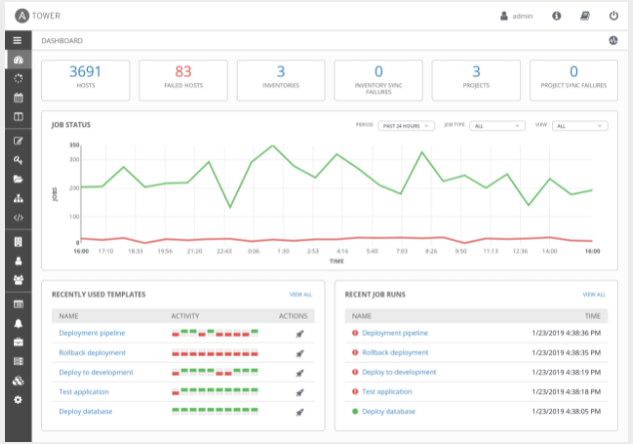Open the Jobs spinner icon in sidebar
633x444 pixels.
click(18, 78)
